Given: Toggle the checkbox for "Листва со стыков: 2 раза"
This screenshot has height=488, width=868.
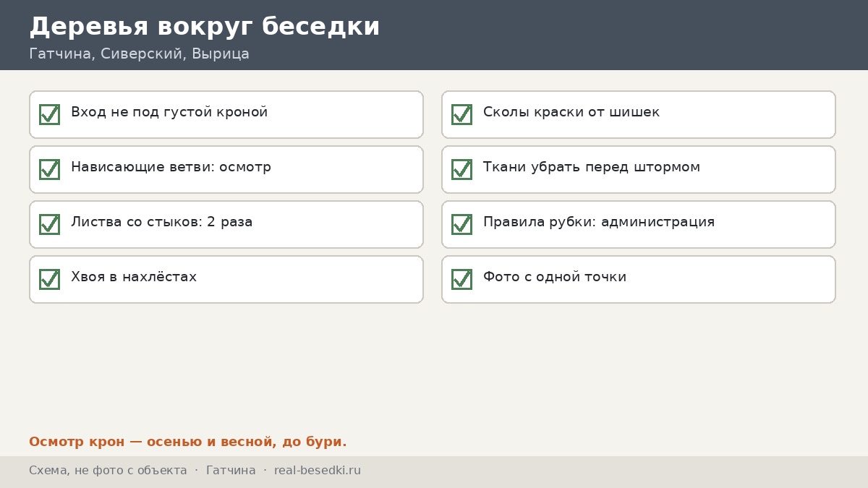Looking at the screenshot, I should tap(49, 224).
